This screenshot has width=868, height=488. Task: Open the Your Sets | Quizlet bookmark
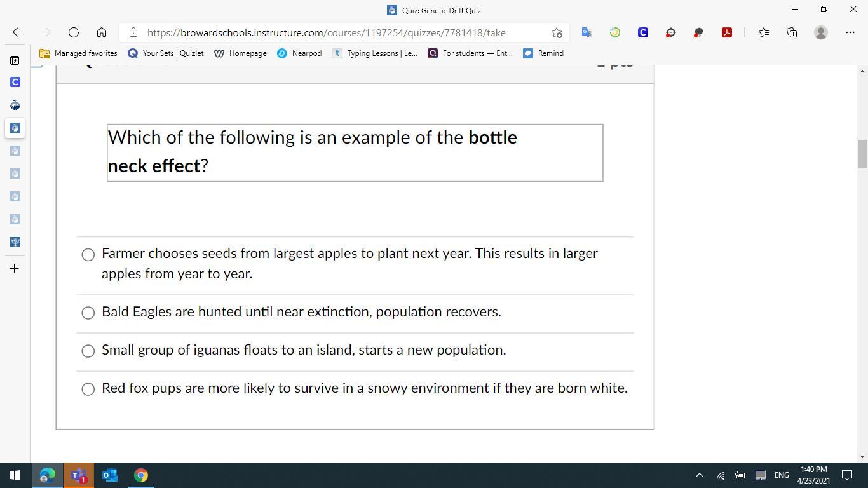166,53
